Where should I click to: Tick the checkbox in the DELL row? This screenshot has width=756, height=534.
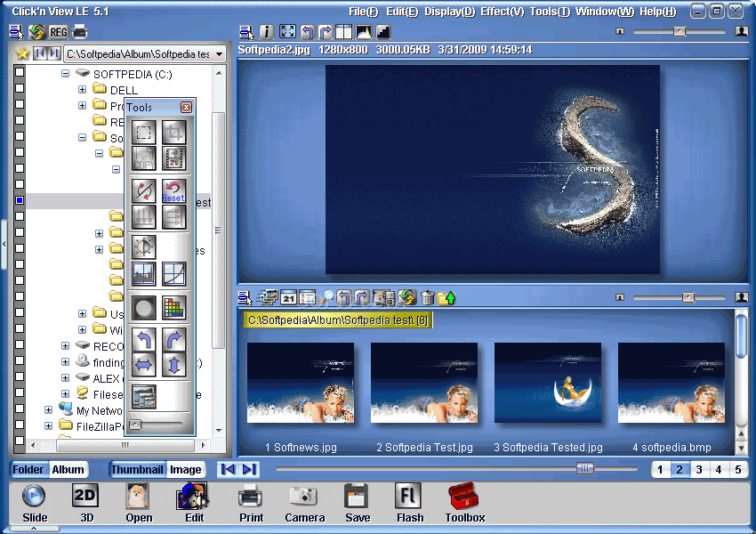(20, 88)
